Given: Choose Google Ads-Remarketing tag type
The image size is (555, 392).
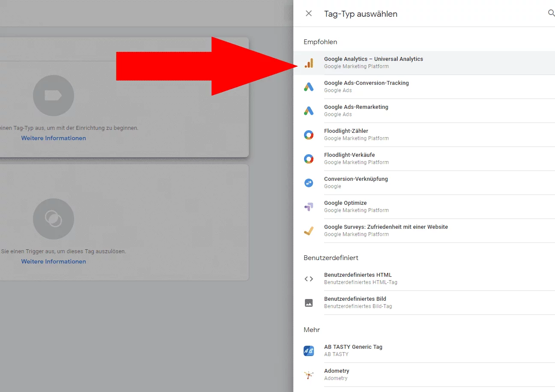Looking at the screenshot, I should click(424, 111).
